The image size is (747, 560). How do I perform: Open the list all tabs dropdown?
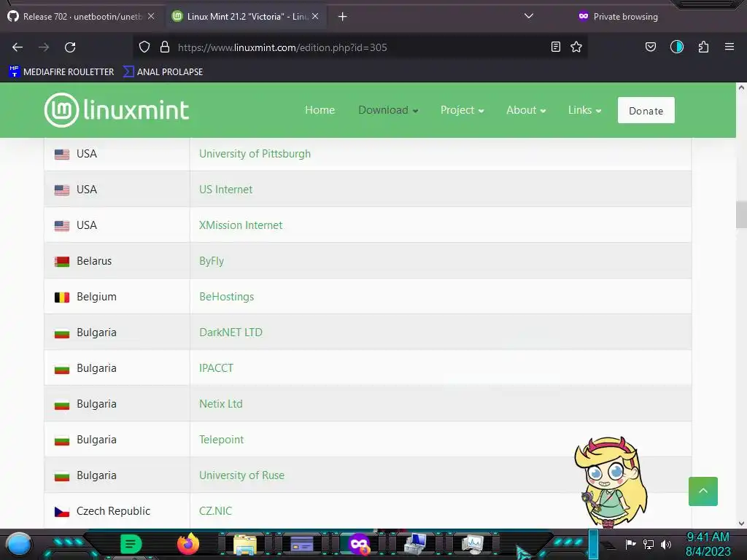[528, 16]
